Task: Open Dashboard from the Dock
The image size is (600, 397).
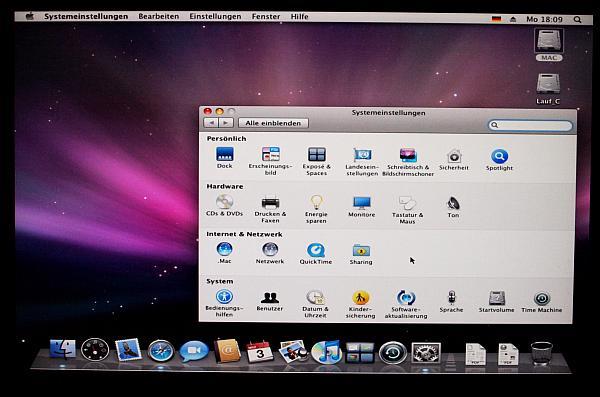Action: tap(95, 350)
